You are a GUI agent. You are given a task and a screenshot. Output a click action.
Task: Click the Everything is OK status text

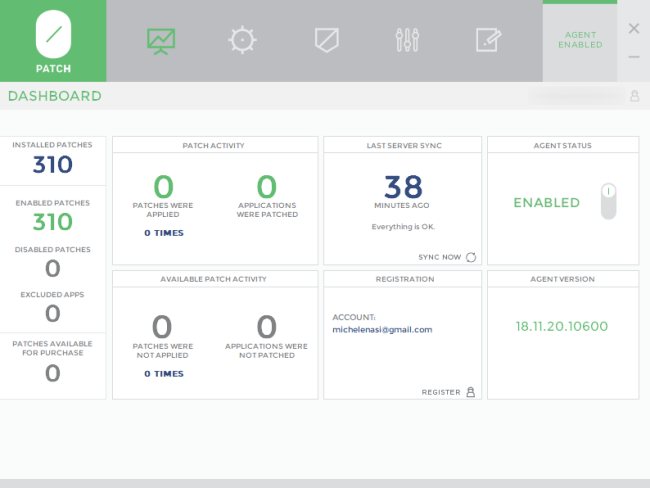point(403,227)
